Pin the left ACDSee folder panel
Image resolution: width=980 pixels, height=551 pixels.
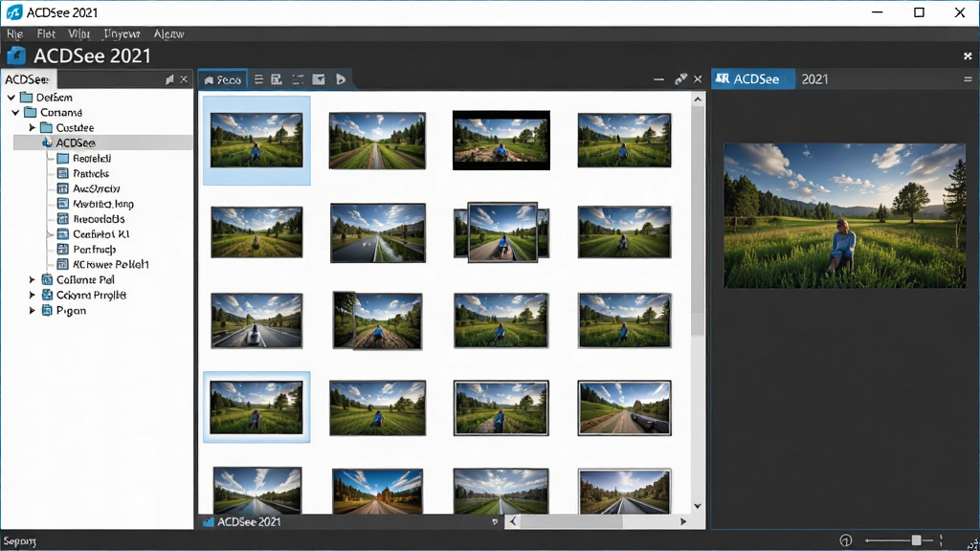(x=169, y=79)
